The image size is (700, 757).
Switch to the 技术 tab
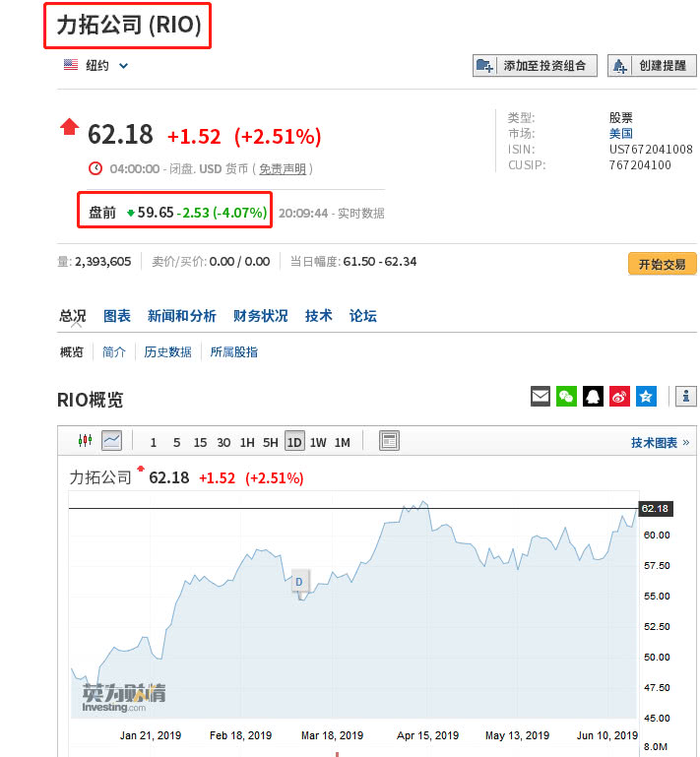(318, 316)
